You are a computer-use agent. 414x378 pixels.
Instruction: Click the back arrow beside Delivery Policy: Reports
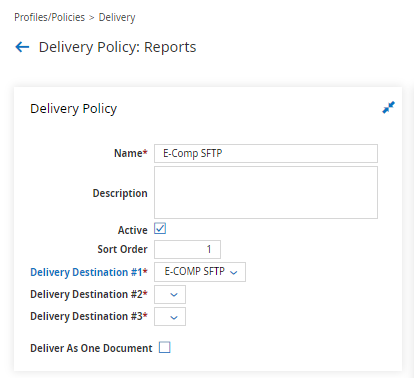[x=22, y=47]
